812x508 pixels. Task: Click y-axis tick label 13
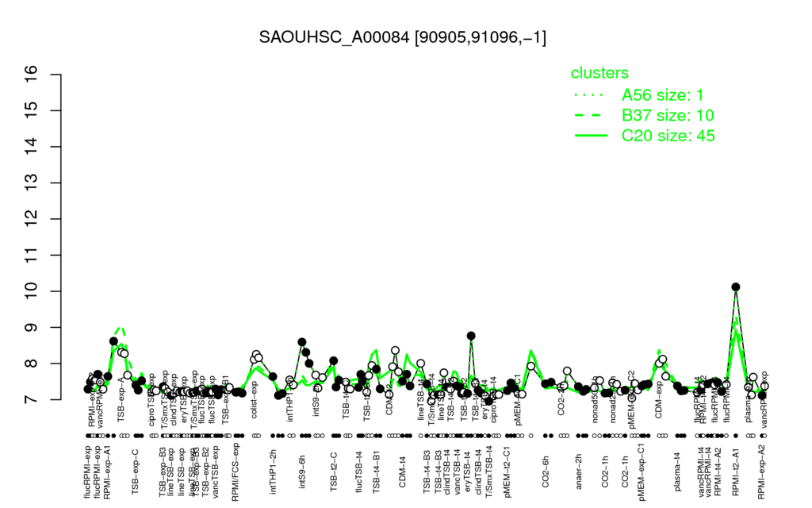(31, 183)
